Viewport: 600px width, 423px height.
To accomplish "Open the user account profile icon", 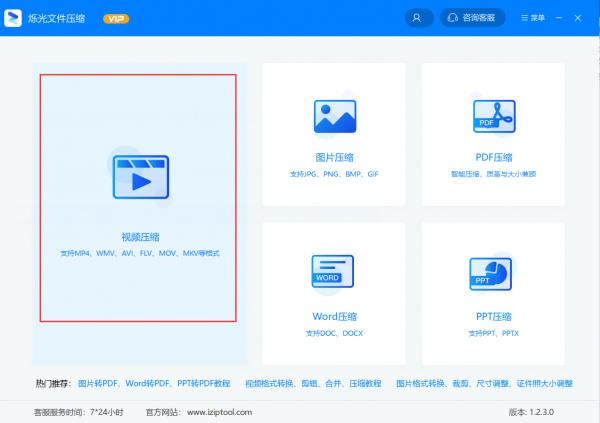I will pos(419,18).
